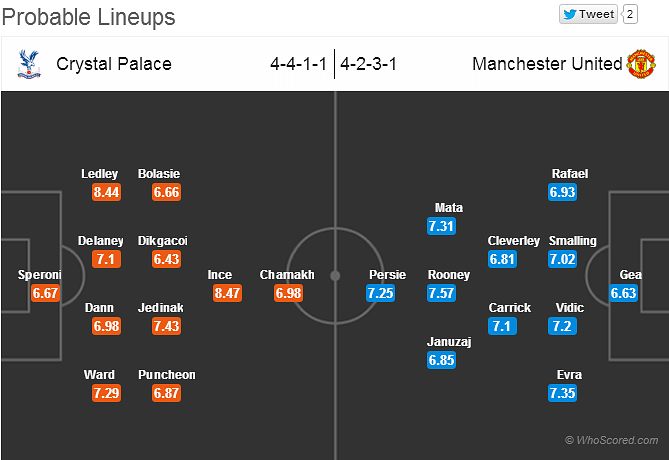Click the Chamakh player name
This screenshot has width=669, height=460.
click(287, 275)
